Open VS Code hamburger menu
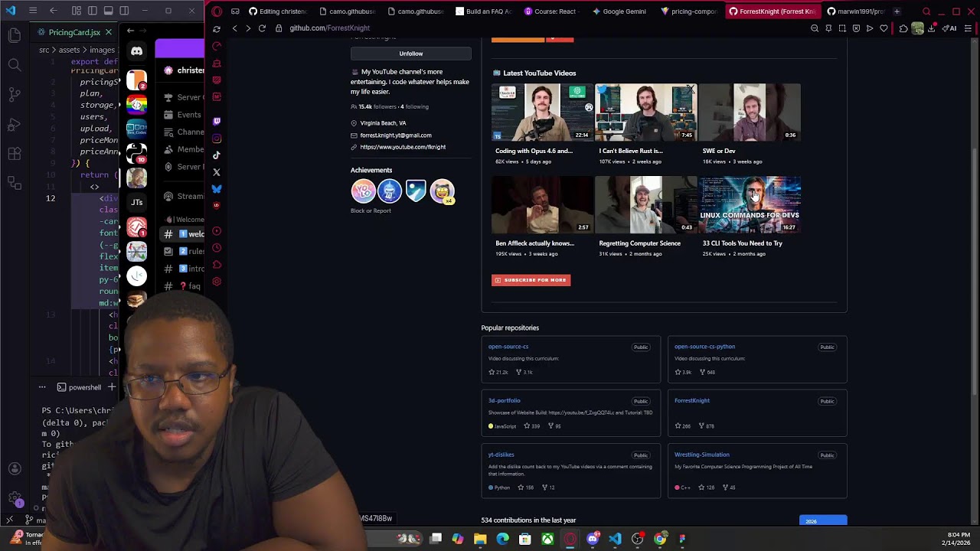This screenshot has width=980, height=551. pyautogui.click(x=32, y=11)
